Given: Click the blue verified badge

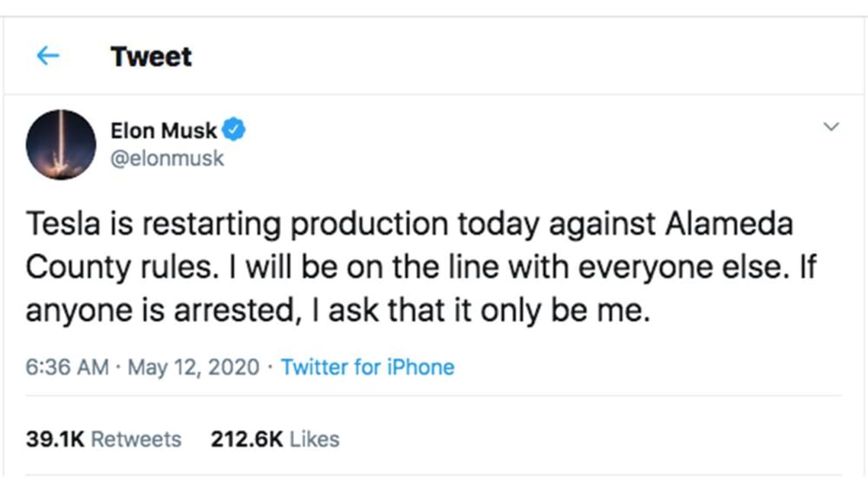Looking at the screenshot, I should pos(234,130).
